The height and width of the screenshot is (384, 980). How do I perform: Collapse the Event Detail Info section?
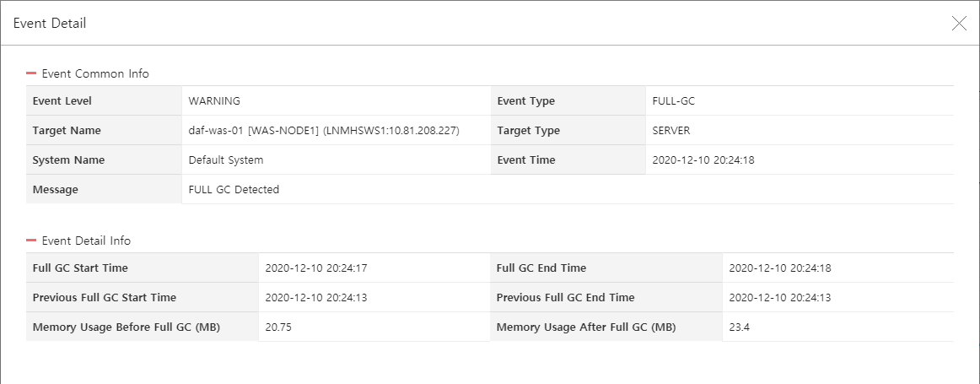click(x=31, y=241)
